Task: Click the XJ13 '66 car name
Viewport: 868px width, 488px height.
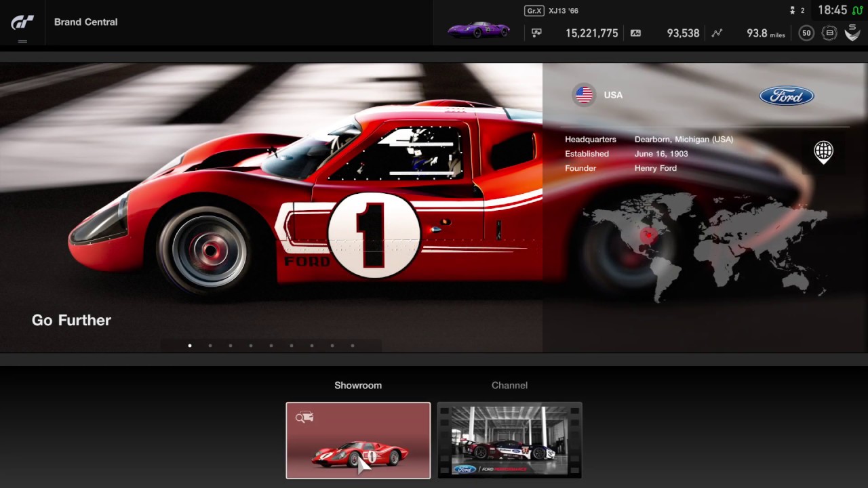Action: point(564,11)
